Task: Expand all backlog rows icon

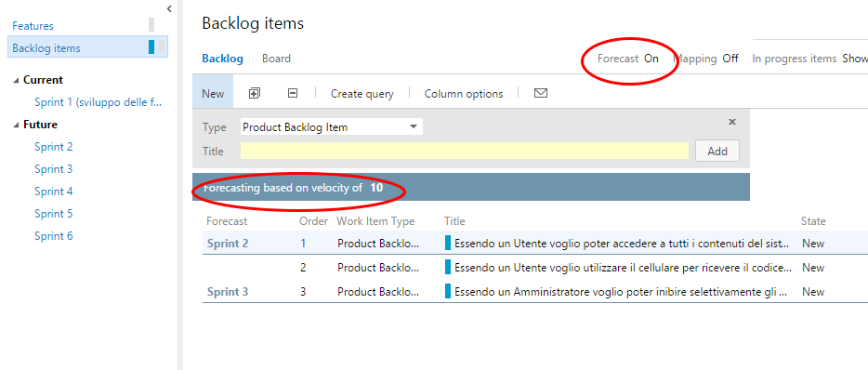Action: pyautogui.click(x=255, y=93)
